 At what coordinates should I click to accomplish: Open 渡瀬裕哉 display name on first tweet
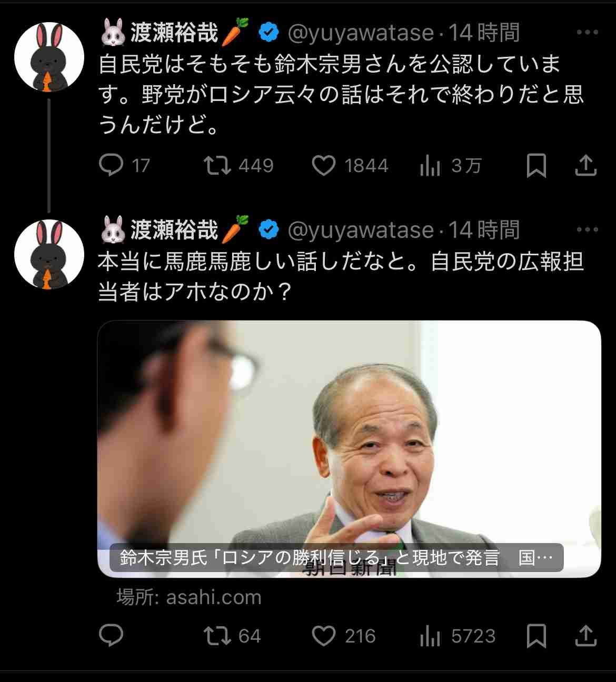click(174, 33)
